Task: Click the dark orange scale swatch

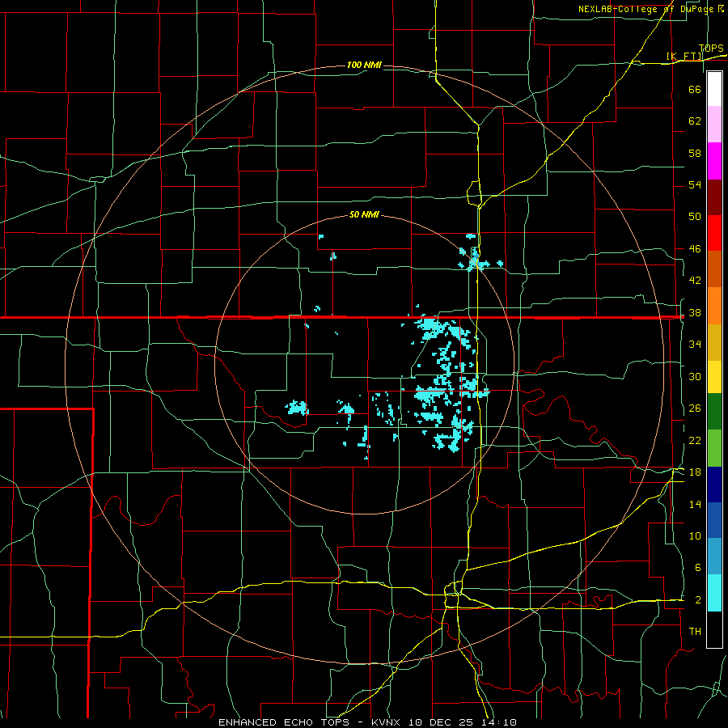Action: pyautogui.click(x=714, y=269)
